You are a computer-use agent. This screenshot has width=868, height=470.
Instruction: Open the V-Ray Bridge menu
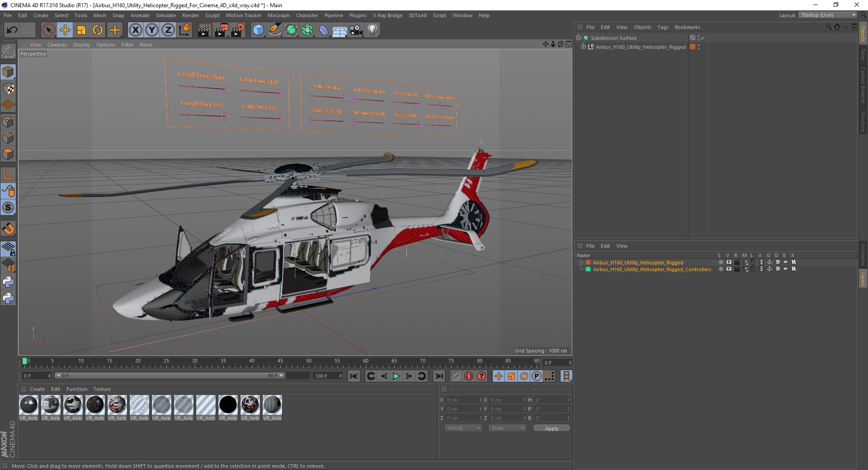(x=387, y=15)
